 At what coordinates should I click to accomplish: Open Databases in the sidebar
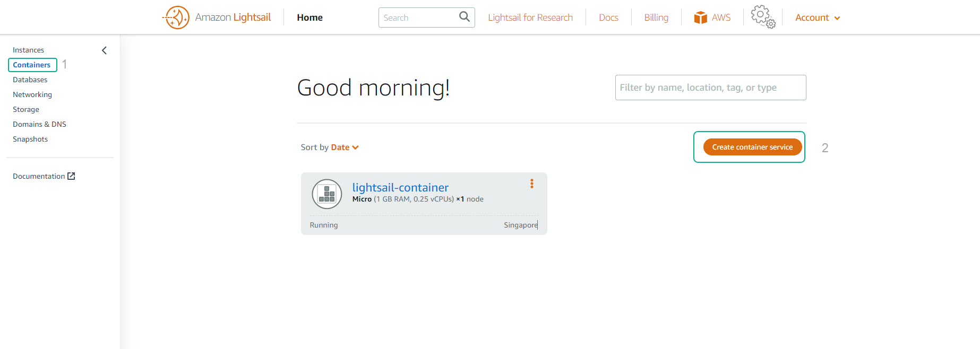(30, 80)
